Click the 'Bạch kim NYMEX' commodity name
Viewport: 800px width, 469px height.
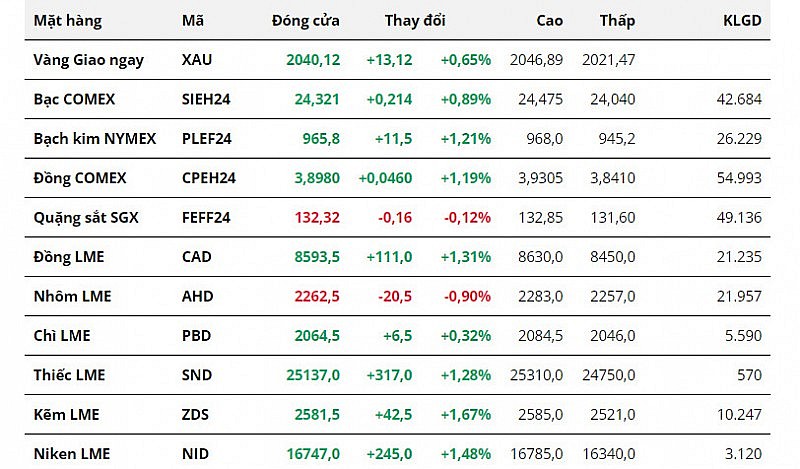(94, 139)
